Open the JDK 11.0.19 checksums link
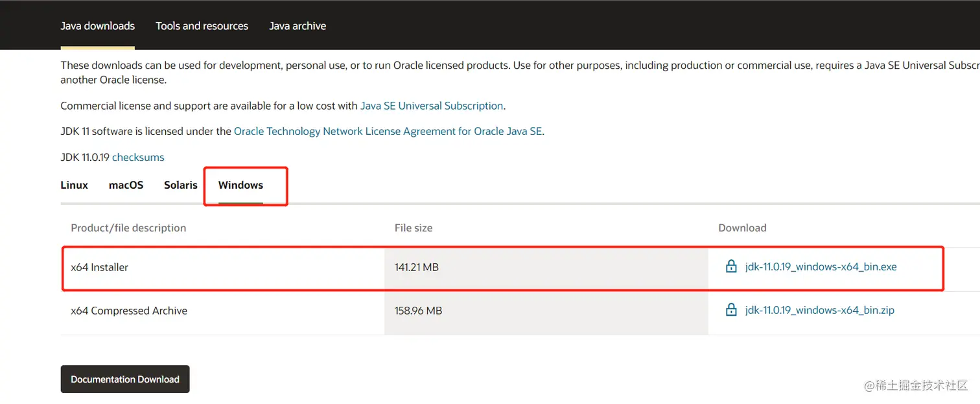The width and height of the screenshot is (980, 404). coord(138,157)
